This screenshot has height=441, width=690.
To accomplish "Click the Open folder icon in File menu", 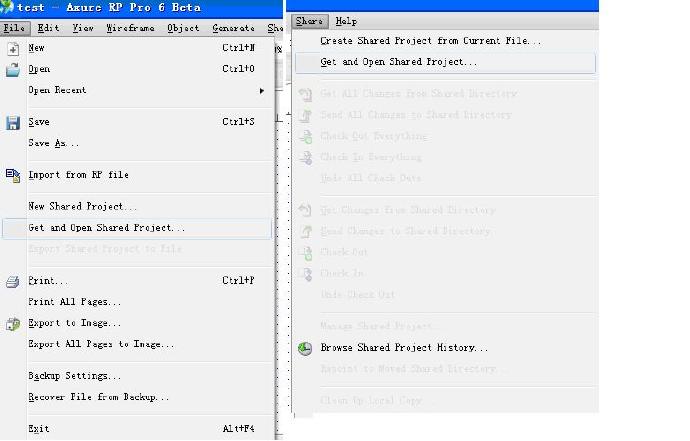I will [x=13, y=70].
